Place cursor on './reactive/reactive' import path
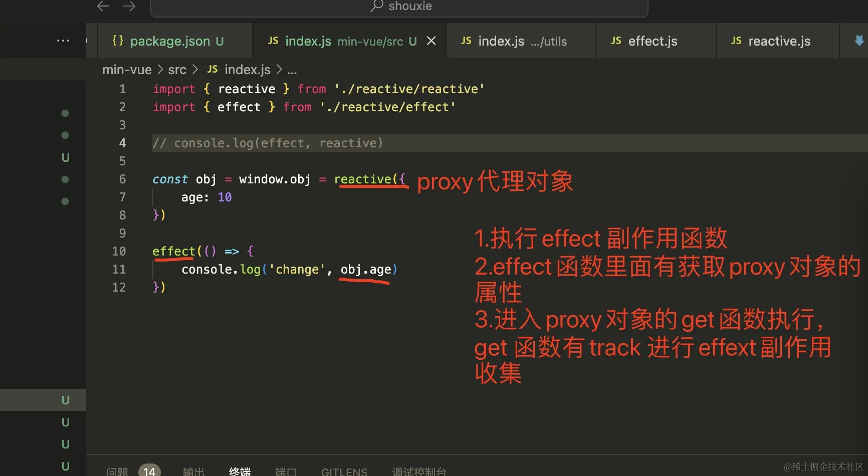Viewport: 868px width, 476px height. click(x=409, y=89)
